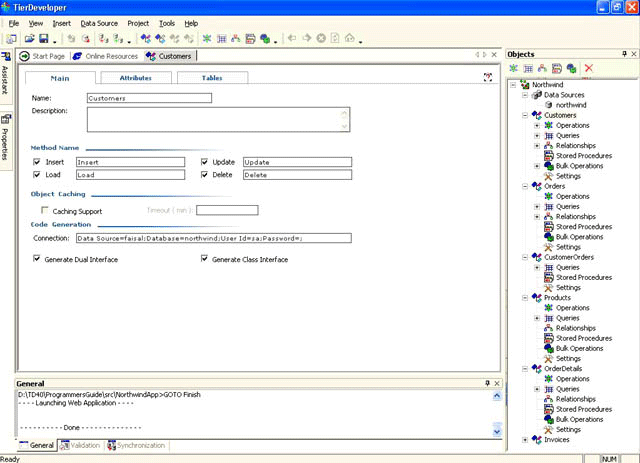Switch to the Attributes tab

click(135, 77)
